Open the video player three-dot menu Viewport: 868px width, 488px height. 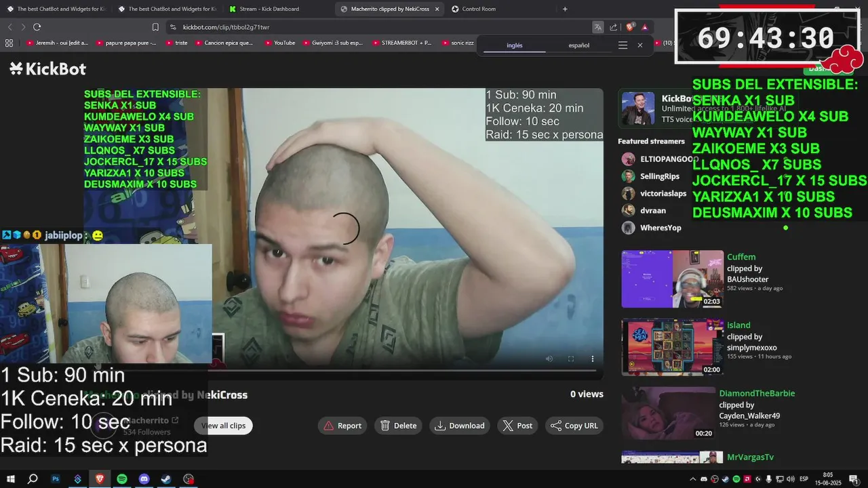(x=592, y=359)
